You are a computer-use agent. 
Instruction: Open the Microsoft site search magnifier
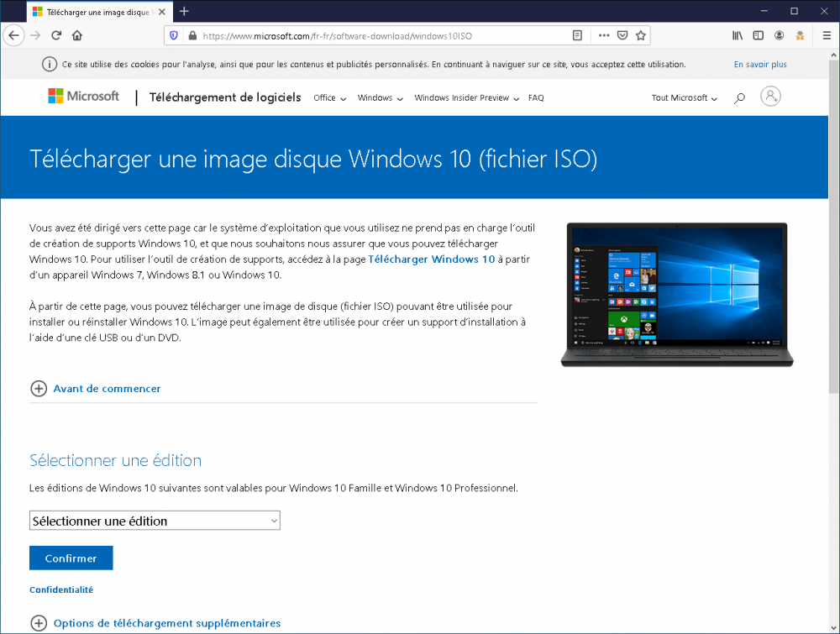(739, 98)
